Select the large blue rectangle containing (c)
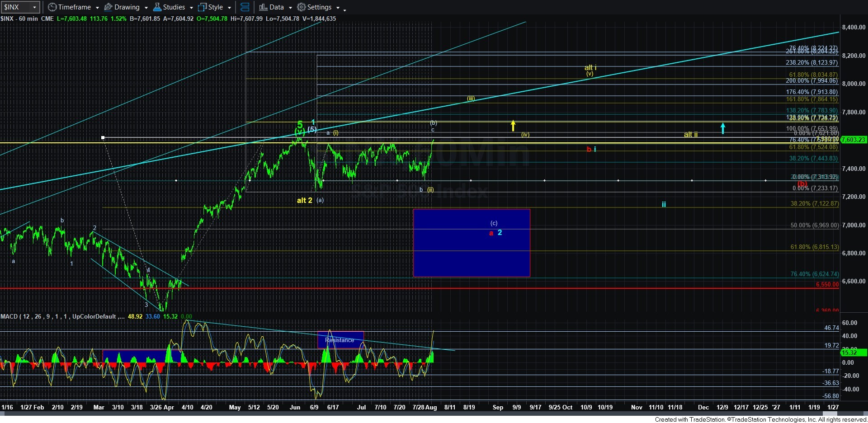This screenshot has height=423, width=868. click(x=472, y=243)
